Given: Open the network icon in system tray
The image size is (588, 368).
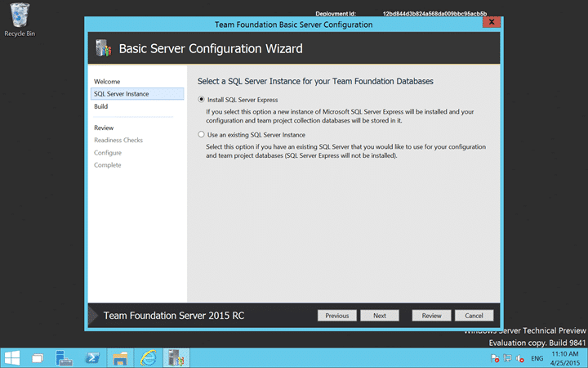Looking at the screenshot, I should pyautogui.click(x=507, y=359).
